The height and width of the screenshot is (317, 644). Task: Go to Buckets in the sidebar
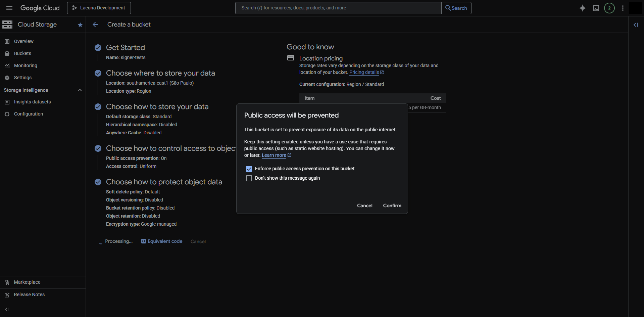click(x=22, y=53)
